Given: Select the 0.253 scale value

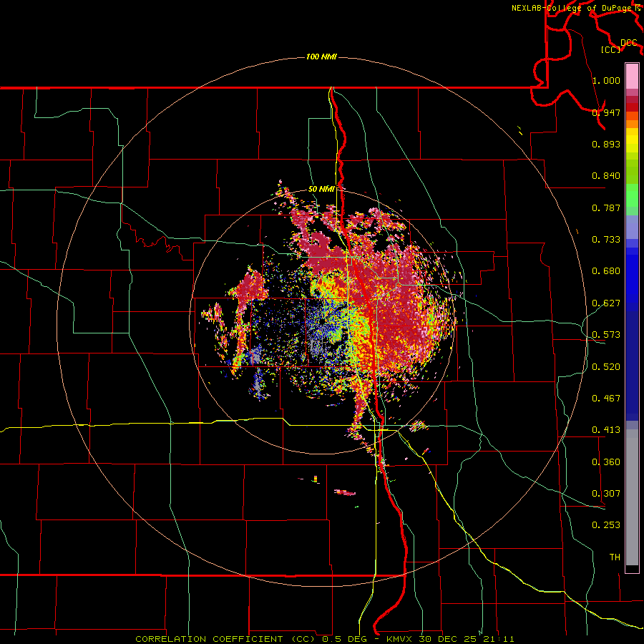Looking at the screenshot, I should [606, 525].
